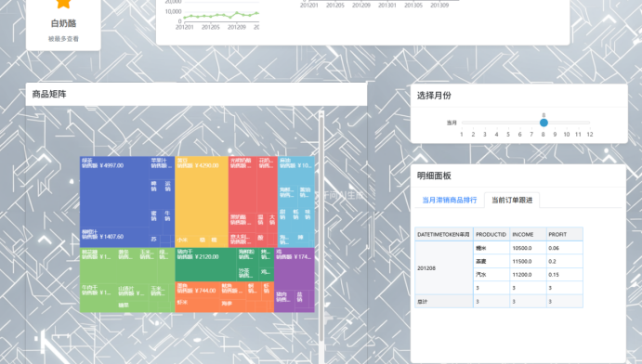The height and width of the screenshot is (364, 642).
Task: Click the 汽水 product cell
Action: 491,275
